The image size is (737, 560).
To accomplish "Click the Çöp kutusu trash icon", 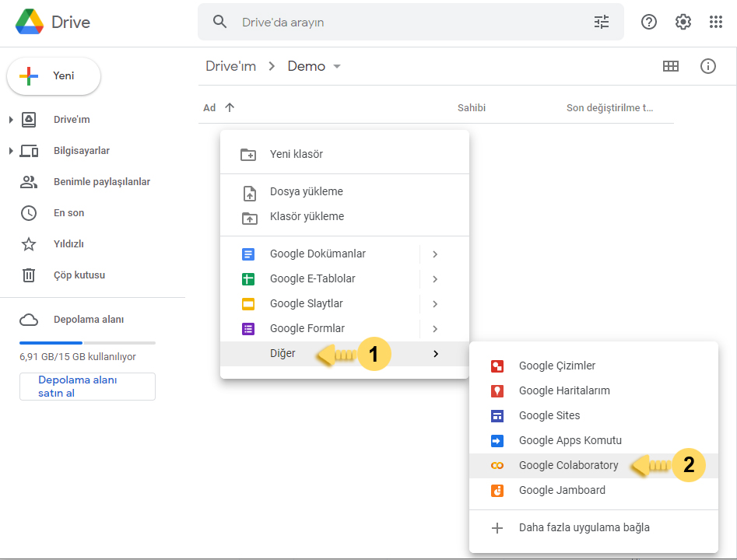I will pyautogui.click(x=29, y=275).
